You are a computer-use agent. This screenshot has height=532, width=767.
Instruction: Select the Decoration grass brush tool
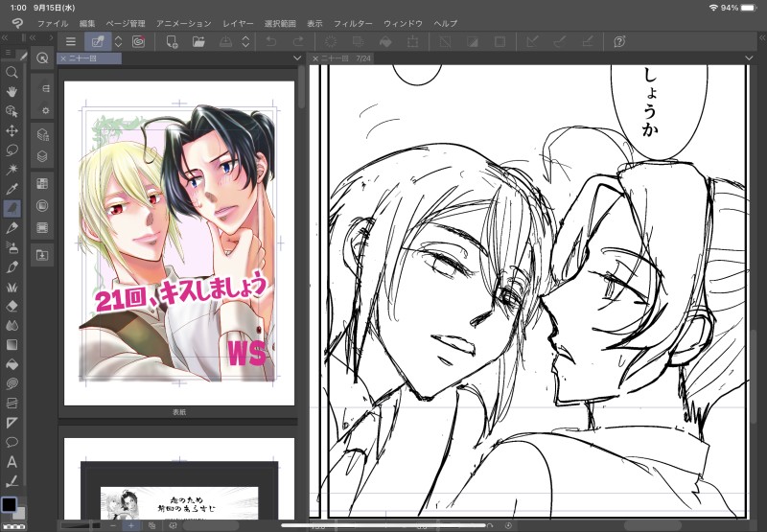(x=12, y=287)
